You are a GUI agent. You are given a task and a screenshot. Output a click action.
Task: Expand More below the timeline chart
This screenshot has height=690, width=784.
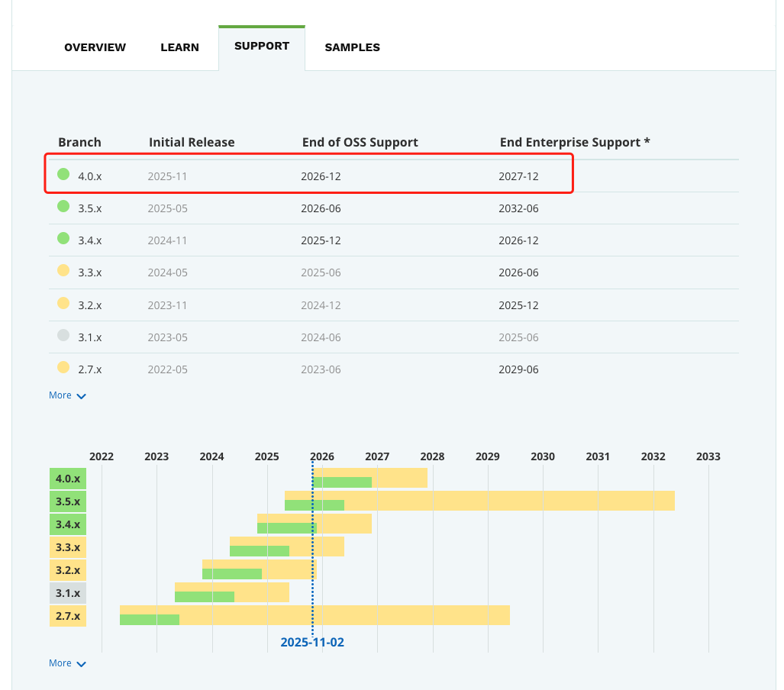60,663
